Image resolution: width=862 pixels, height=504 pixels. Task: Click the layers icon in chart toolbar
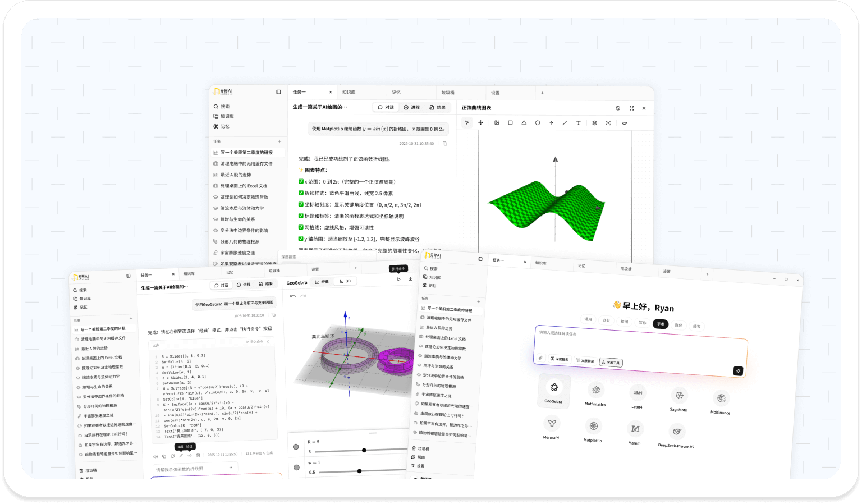(594, 123)
